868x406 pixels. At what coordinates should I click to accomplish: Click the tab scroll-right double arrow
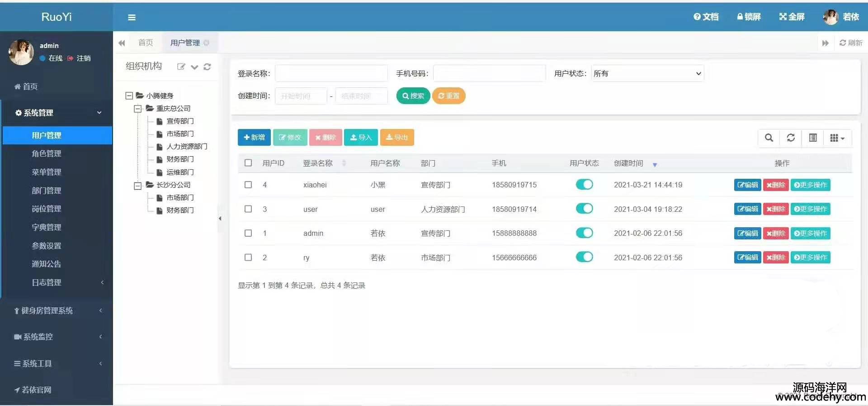(x=825, y=43)
